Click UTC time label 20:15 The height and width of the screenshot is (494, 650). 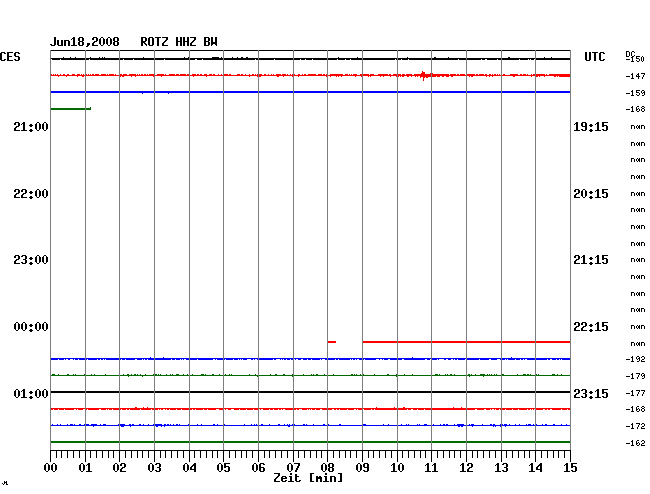click(591, 194)
